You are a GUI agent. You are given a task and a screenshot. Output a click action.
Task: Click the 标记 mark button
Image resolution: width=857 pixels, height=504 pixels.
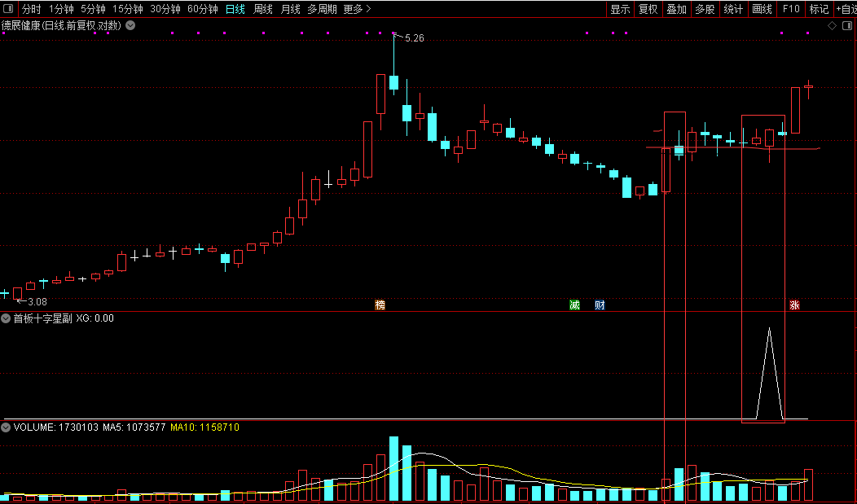819,9
